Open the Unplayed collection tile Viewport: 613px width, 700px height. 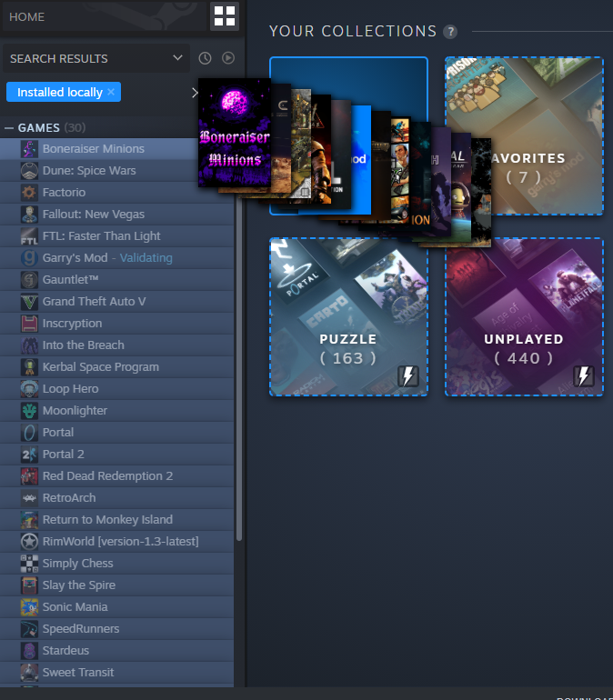523,316
